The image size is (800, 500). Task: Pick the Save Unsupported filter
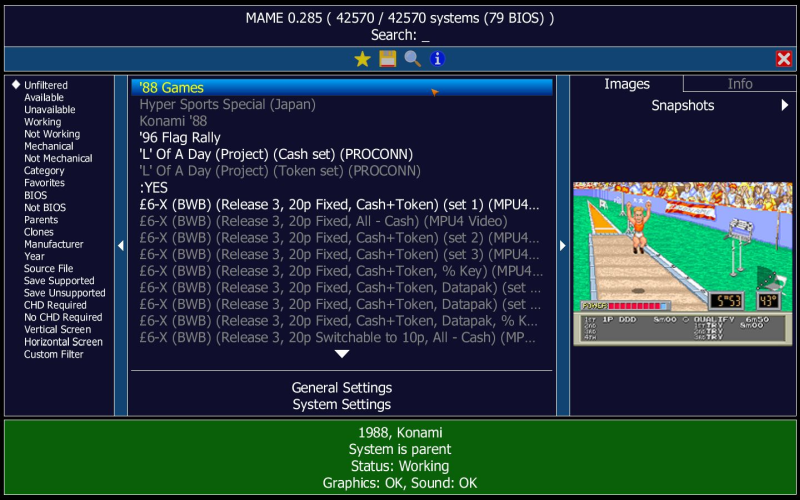[65, 293]
